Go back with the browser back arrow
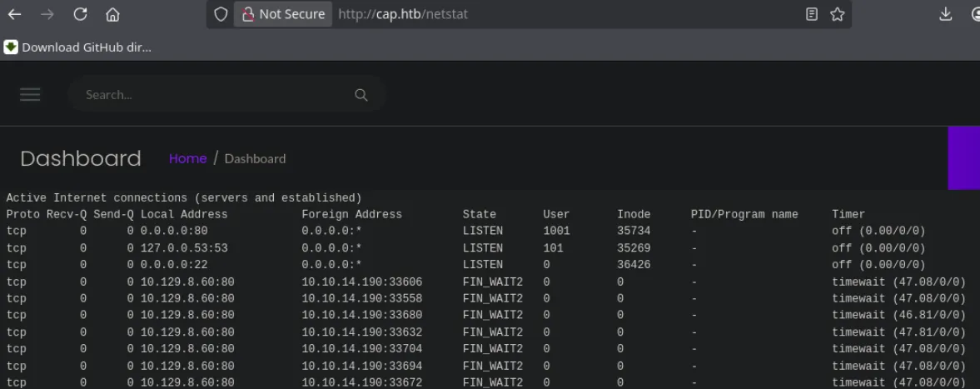The image size is (980, 389). (14, 14)
